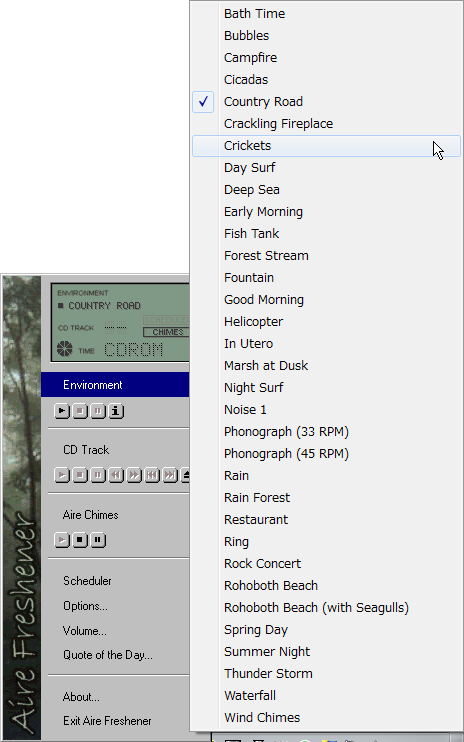Viewport: 464px width, 742px height.
Task: Select Rain Forest environment
Action: (326, 498)
